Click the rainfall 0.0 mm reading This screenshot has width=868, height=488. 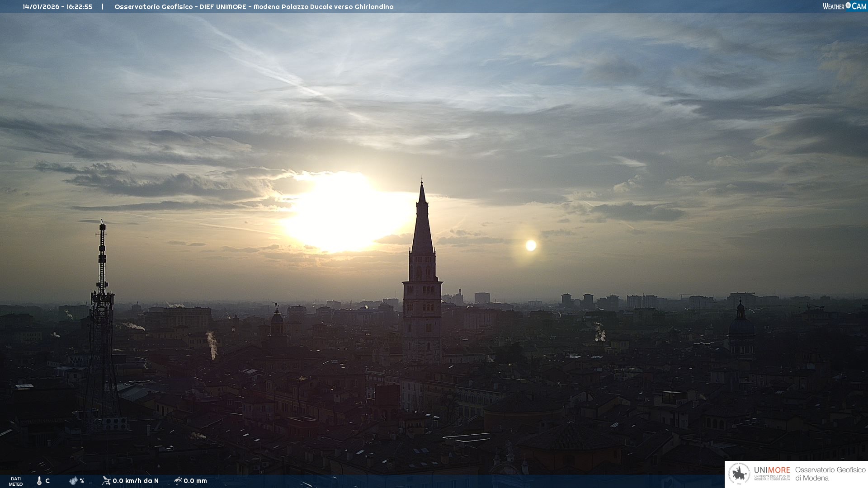[x=195, y=481]
